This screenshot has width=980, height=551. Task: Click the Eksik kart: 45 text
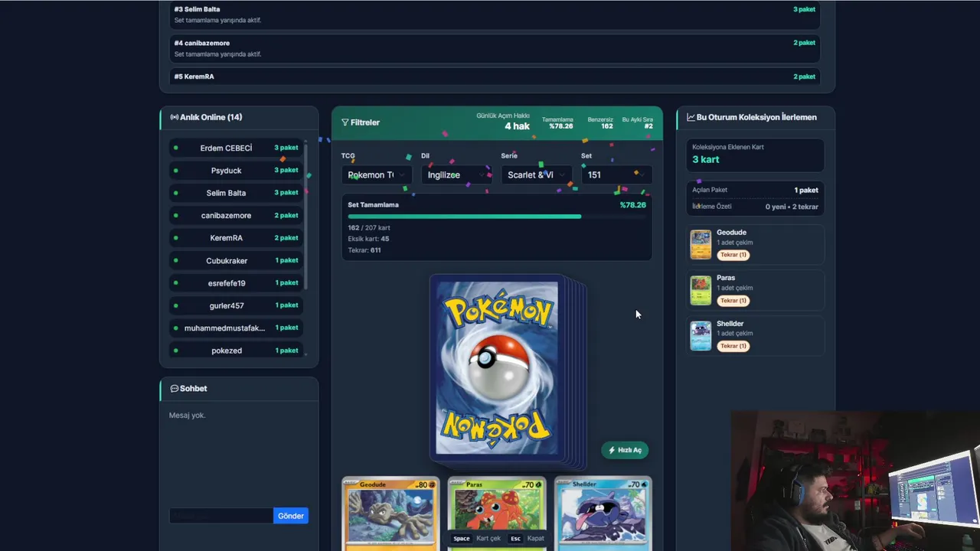pyautogui.click(x=368, y=239)
